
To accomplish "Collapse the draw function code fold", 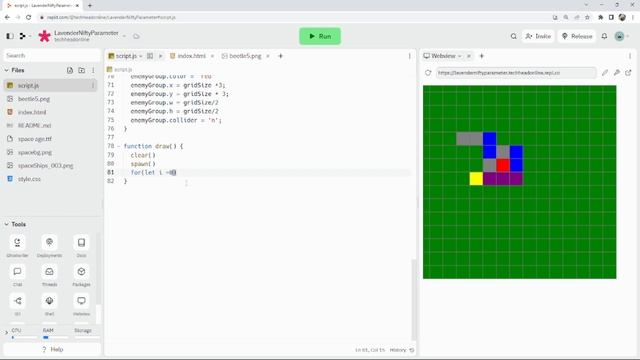I will [119, 146].
